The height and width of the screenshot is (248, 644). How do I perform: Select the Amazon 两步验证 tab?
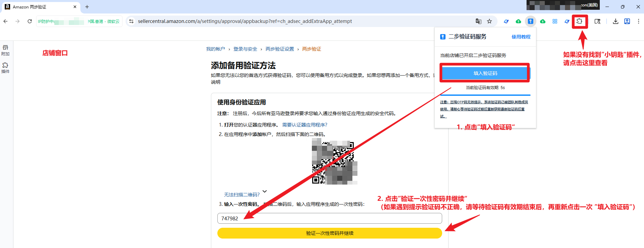[41, 7]
